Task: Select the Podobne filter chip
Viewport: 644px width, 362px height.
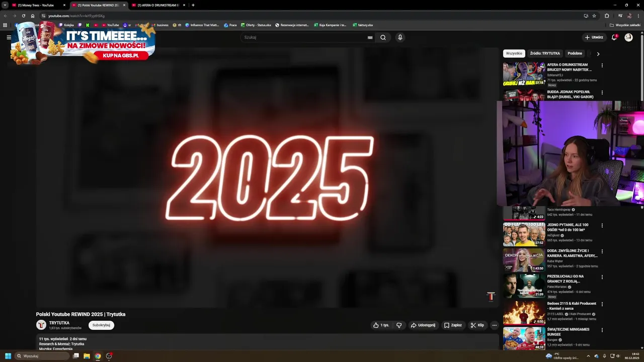Action: point(575,53)
